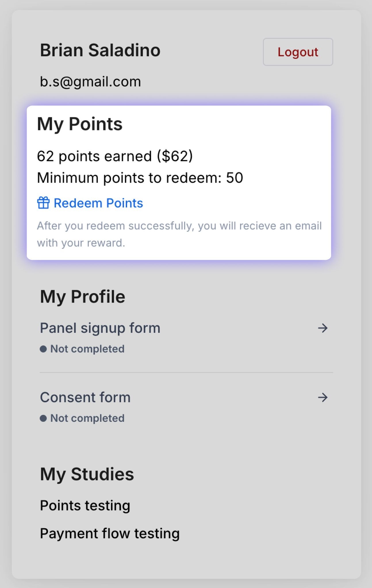Click the 62 points earned text
The height and width of the screenshot is (588, 372).
(115, 156)
